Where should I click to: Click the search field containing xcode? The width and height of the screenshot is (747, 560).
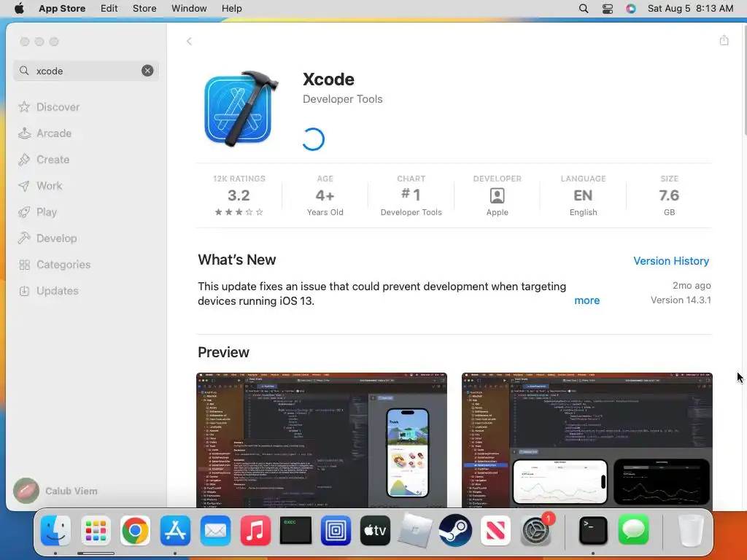click(x=86, y=71)
